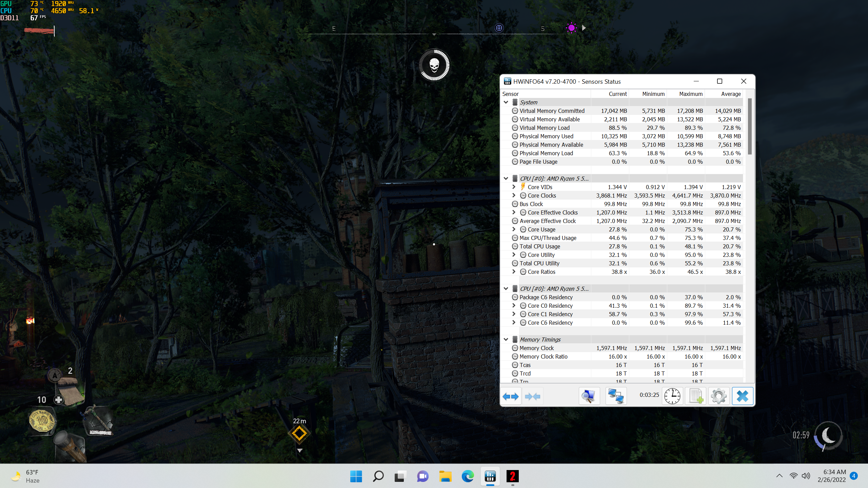Expand the Core Utility row

point(514,255)
